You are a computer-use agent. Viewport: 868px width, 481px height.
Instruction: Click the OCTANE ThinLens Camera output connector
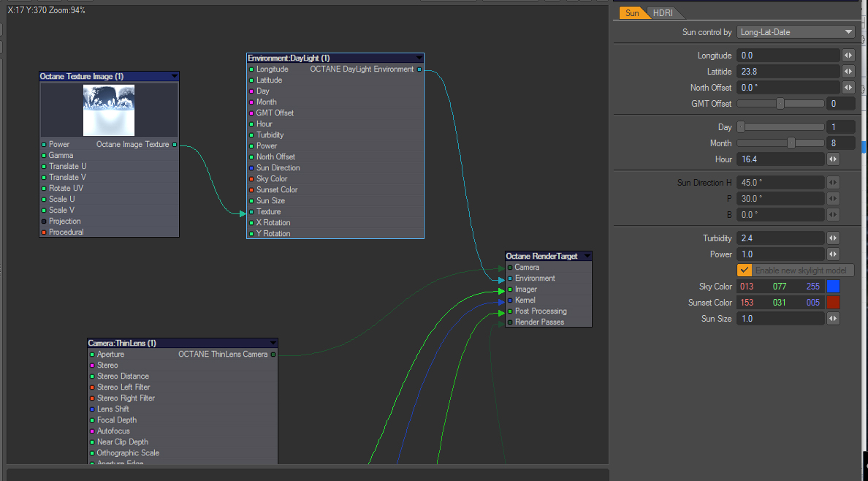pyautogui.click(x=273, y=354)
